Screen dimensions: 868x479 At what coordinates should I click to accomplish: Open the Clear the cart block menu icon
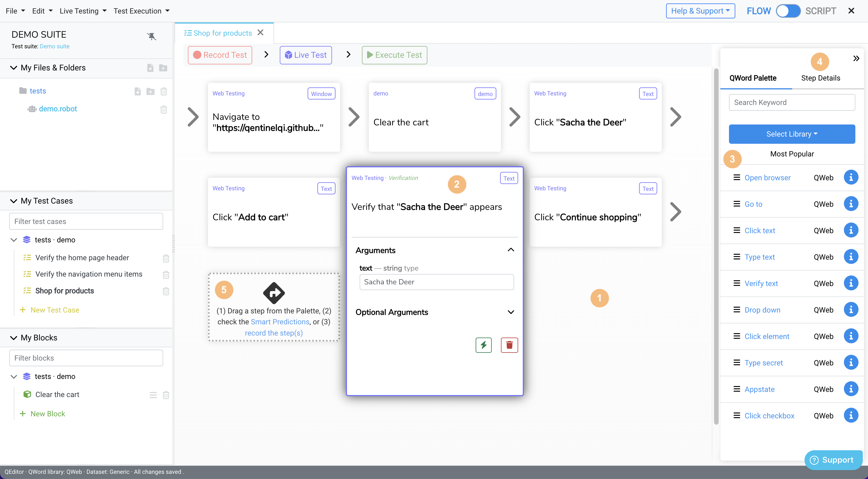coord(153,395)
